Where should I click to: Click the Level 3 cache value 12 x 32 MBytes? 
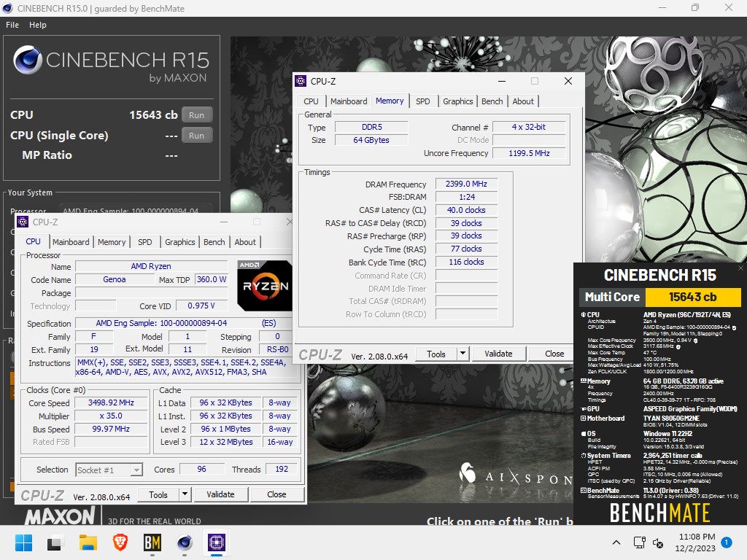pos(226,442)
